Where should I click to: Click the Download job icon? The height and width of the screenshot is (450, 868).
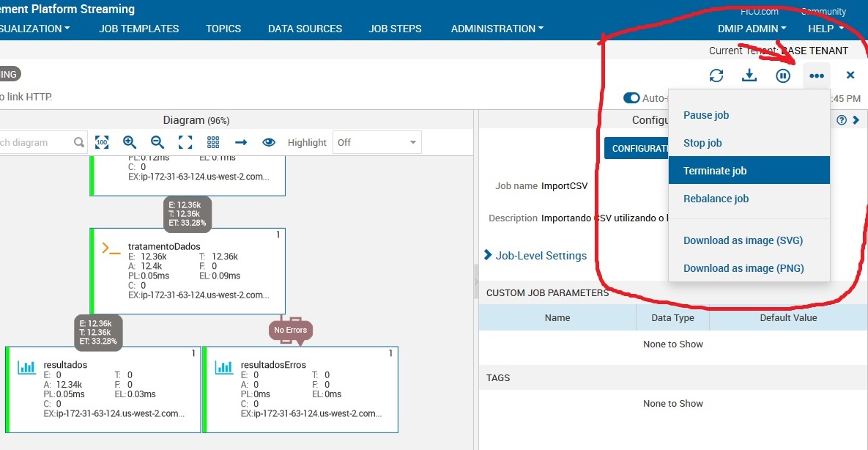coord(749,75)
